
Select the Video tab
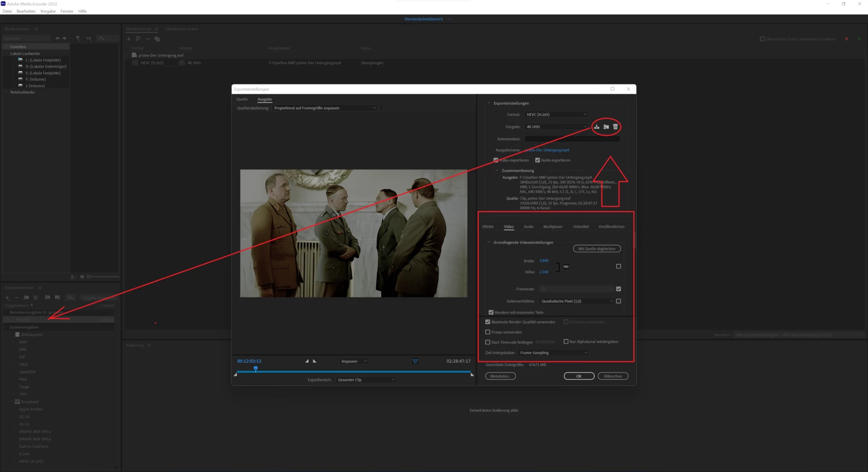509,227
